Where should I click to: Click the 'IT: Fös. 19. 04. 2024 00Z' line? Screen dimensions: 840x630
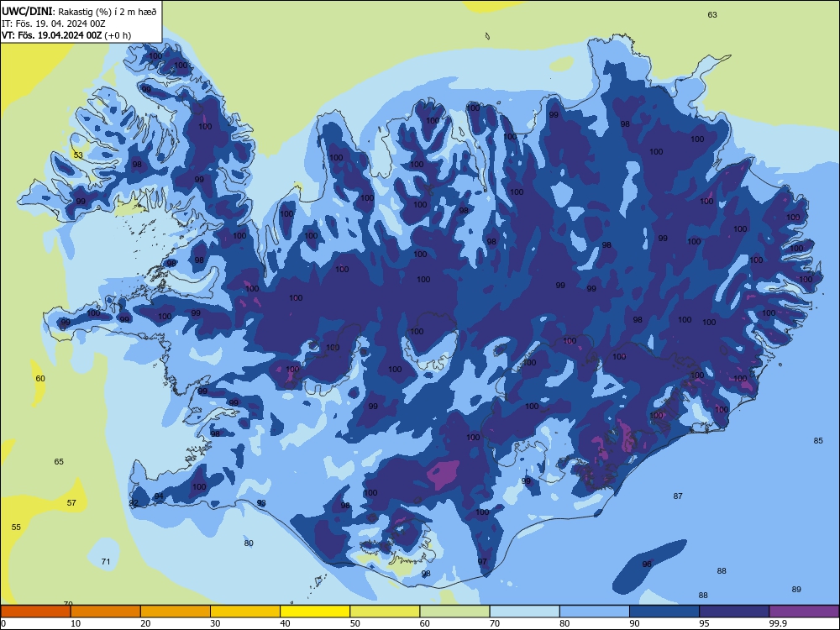click(x=53, y=24)
